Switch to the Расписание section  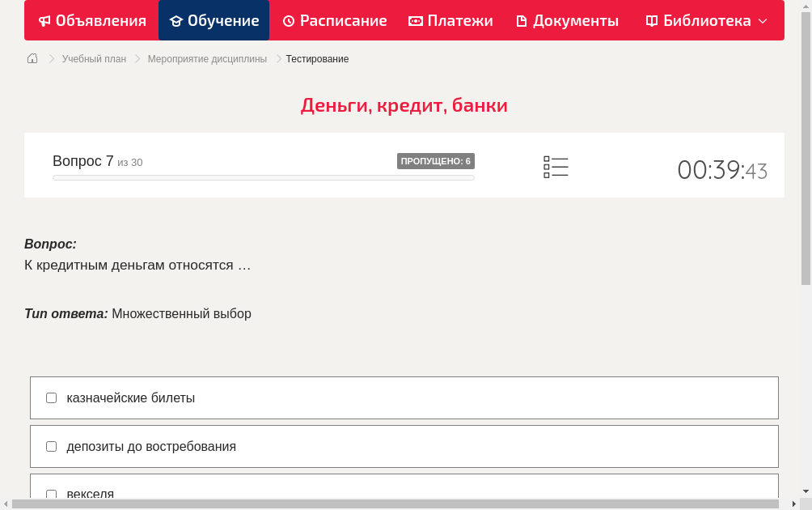pos(335,20)
